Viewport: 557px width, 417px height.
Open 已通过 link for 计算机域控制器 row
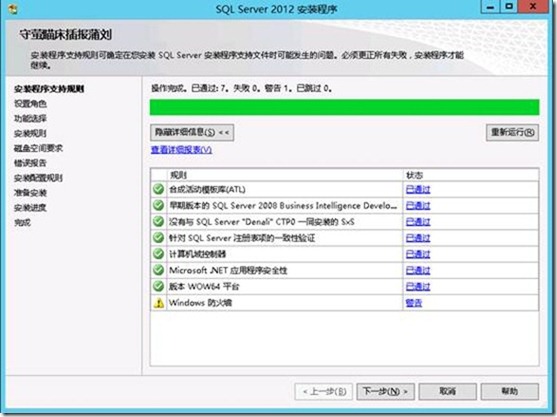pyautogui.click(x=418, y=254)
